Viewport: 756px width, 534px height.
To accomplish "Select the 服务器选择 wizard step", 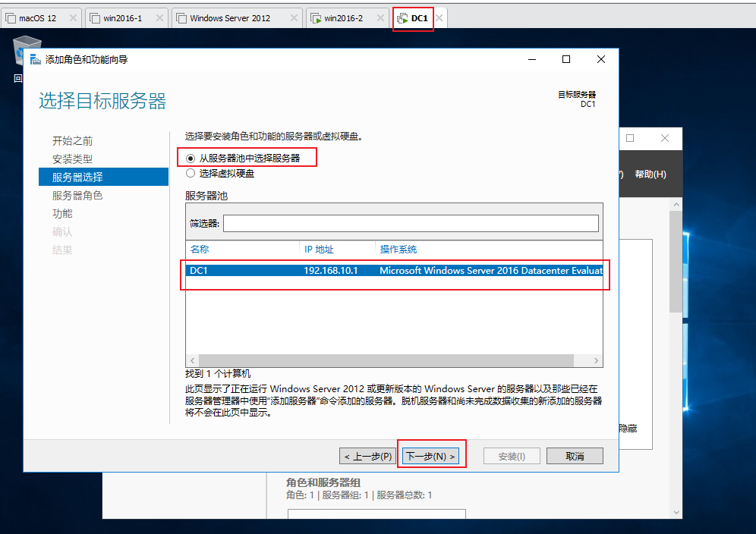I will coord(103,177).
